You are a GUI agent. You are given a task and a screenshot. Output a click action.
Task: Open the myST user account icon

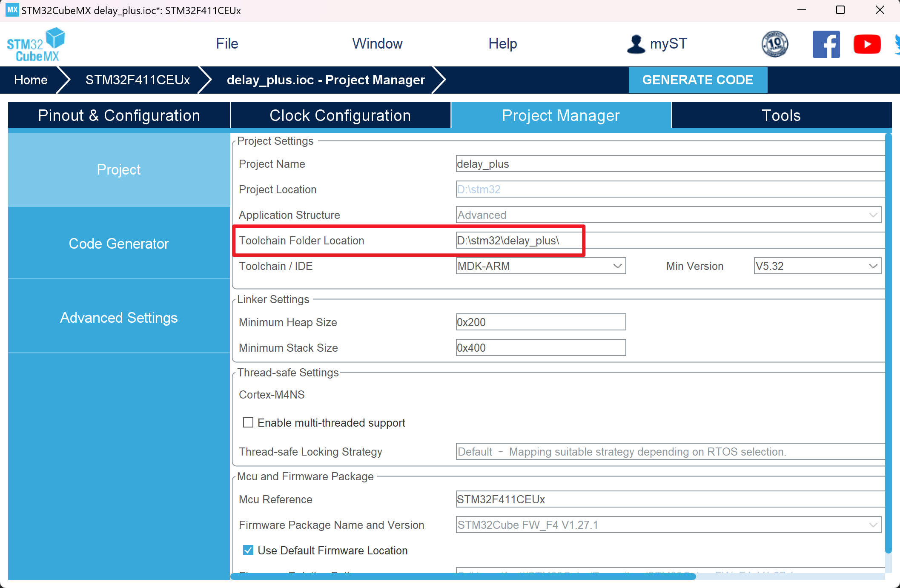click(x=636, y=44)
